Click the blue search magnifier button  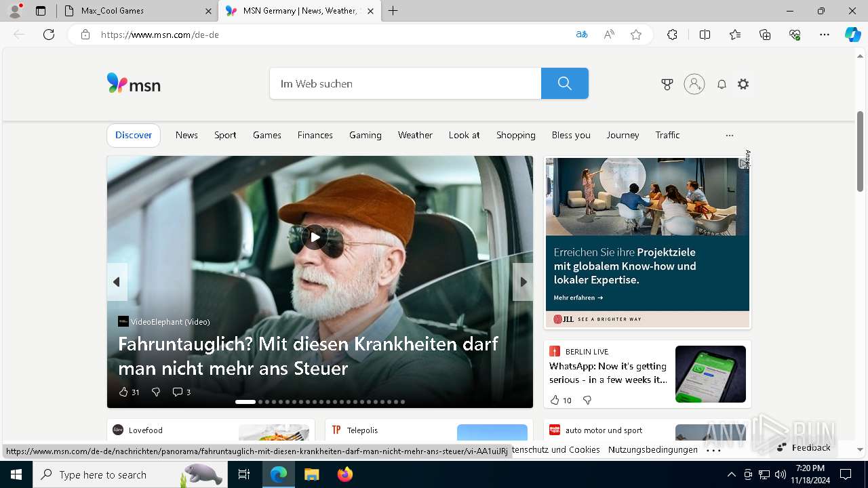[564, 83]
